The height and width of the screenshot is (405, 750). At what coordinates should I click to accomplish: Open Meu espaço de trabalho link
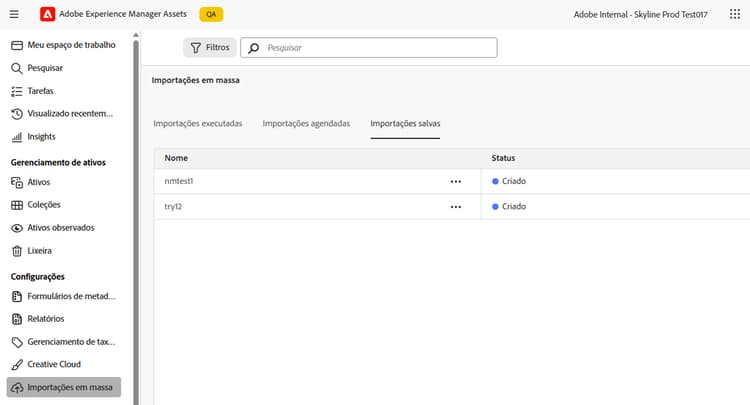[x=71, y=45]
